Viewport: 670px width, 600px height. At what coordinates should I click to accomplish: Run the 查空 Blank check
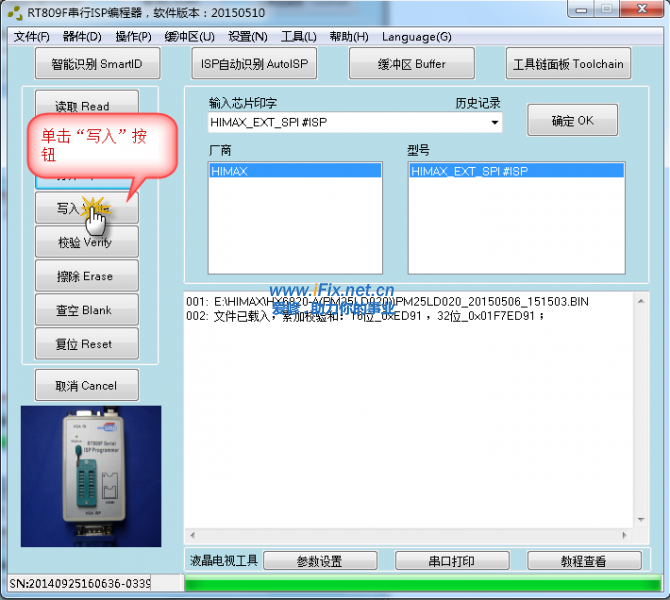click(x=86, y=310)
